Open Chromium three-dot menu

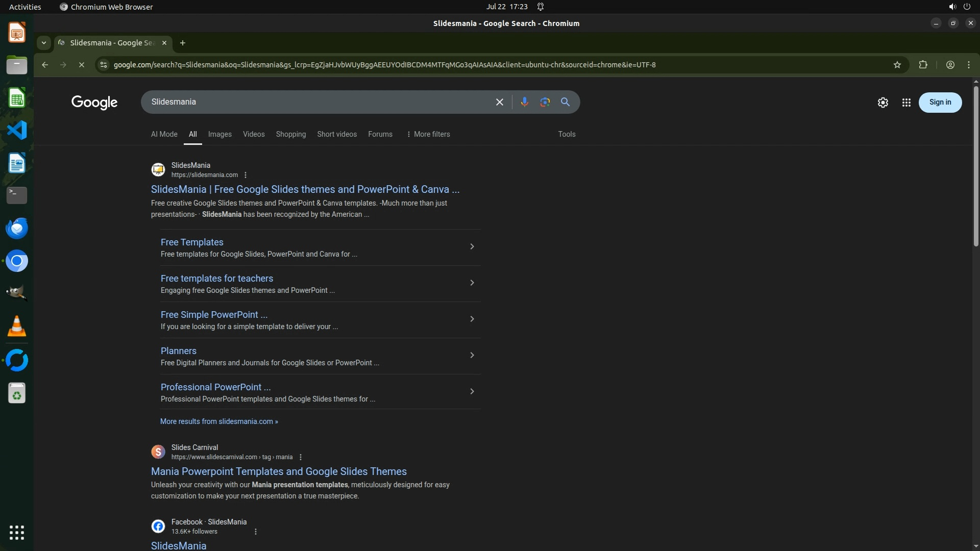point(968,65)
